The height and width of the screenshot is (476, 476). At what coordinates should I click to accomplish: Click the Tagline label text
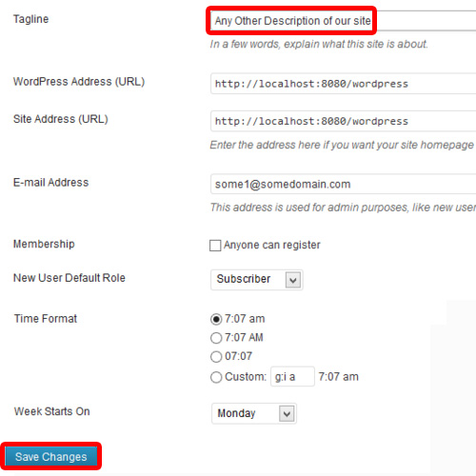pos(30,19)
